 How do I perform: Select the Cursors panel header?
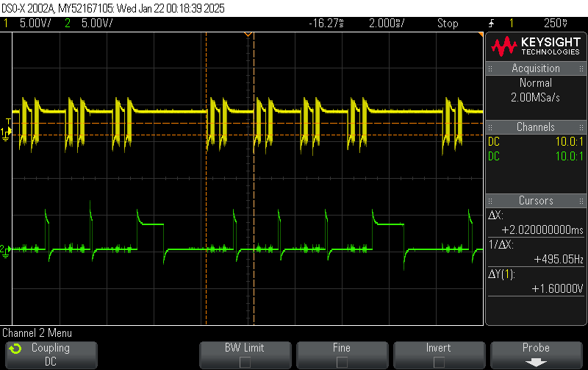(x=536, y=201)
